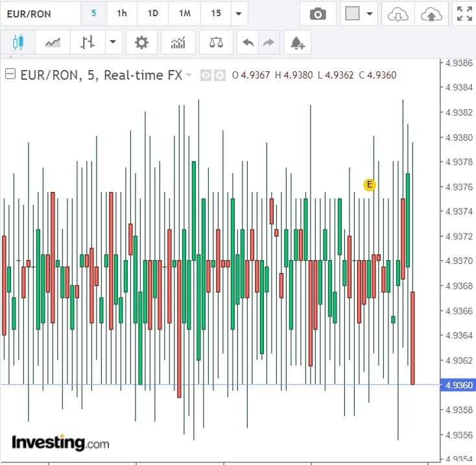The height and width of the screenshot is (465, 476).
Task: Open chart properties gear icon
Action: 141,43
